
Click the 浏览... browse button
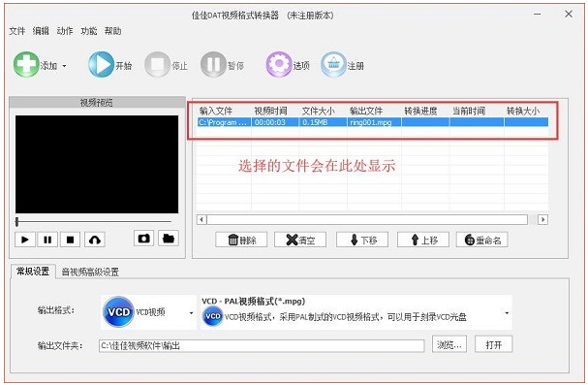point(449,344)
